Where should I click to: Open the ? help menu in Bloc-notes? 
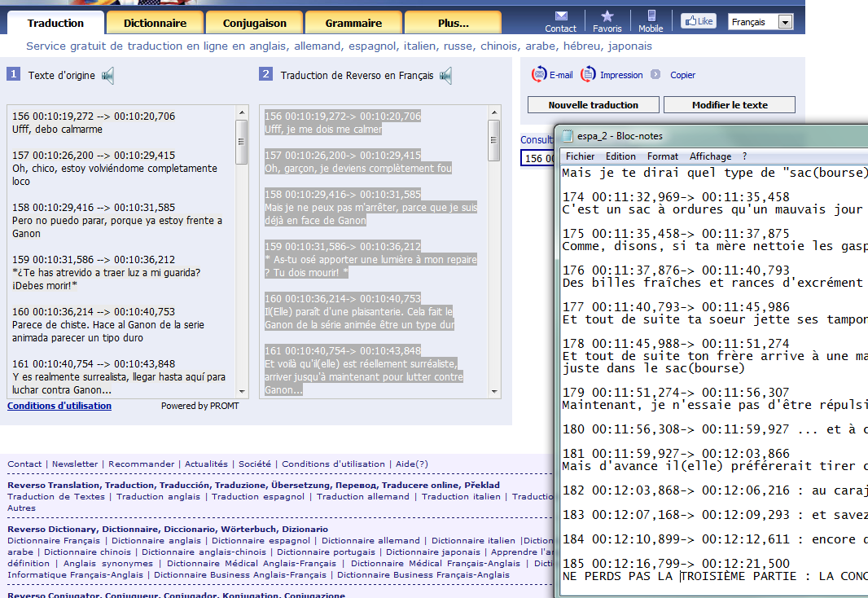[x=744, y=156]
